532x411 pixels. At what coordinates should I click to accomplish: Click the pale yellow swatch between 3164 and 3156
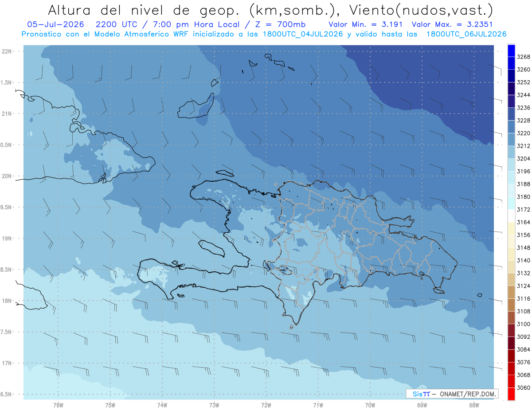click(511, 228)
